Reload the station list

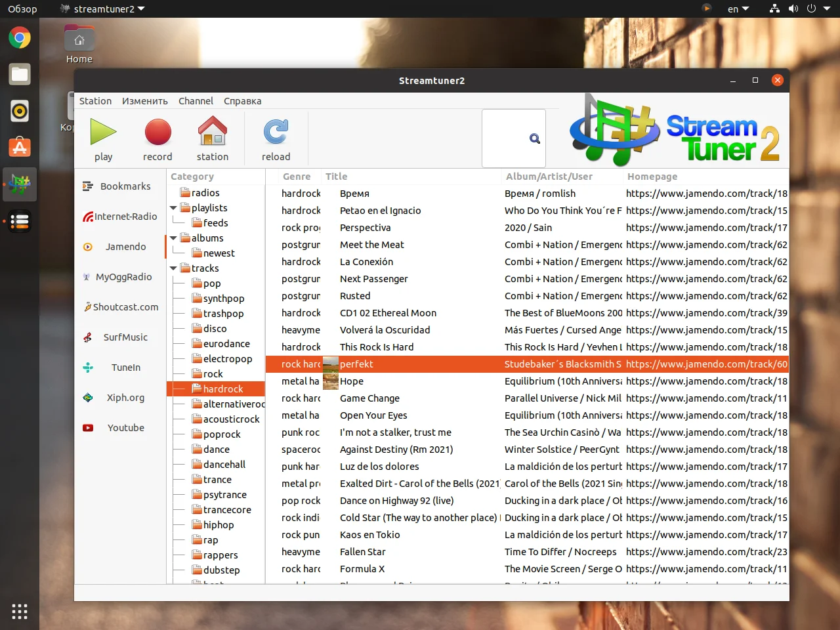point(276,133)
